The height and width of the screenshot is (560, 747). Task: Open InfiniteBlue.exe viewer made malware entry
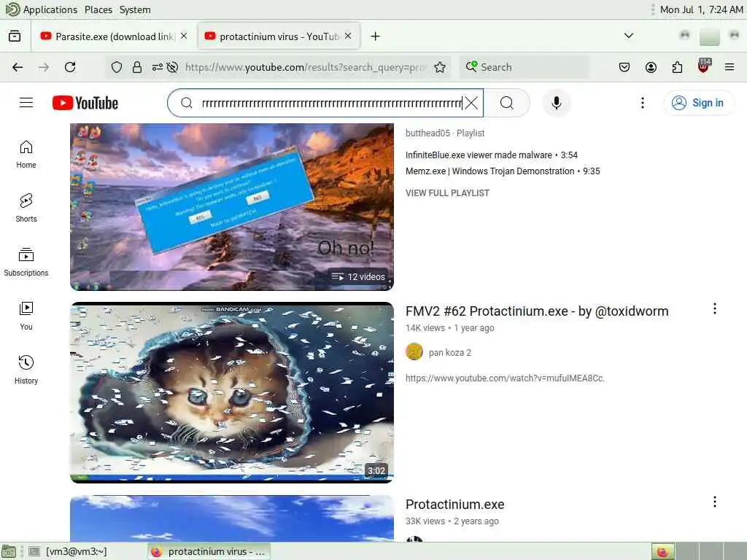(491, 155)
